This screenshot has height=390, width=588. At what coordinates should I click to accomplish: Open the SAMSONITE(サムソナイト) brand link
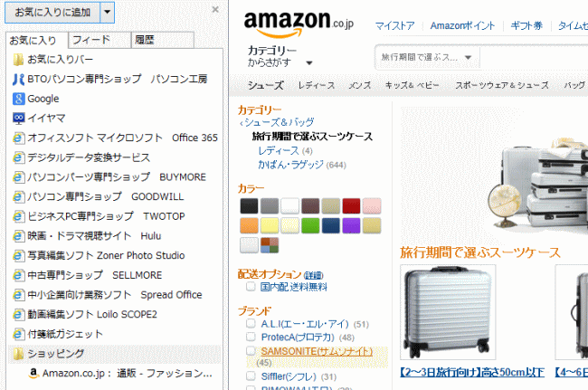click(317, 351)
